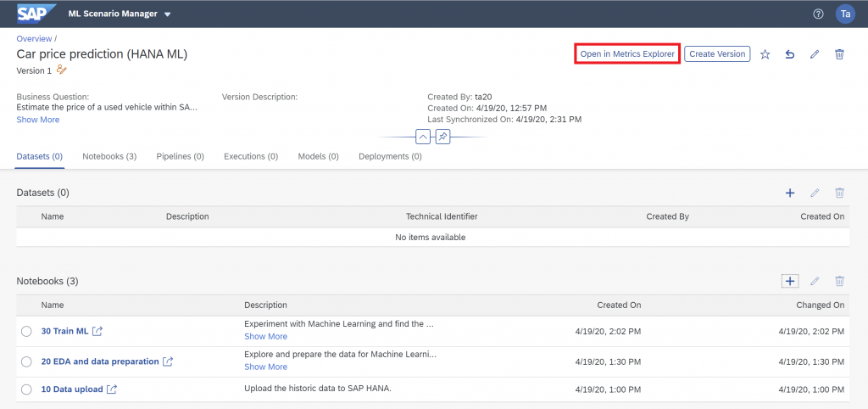Screen dimensions: 868x409
Task: Show More of 20 EDA description
Action: pos(265,367)
